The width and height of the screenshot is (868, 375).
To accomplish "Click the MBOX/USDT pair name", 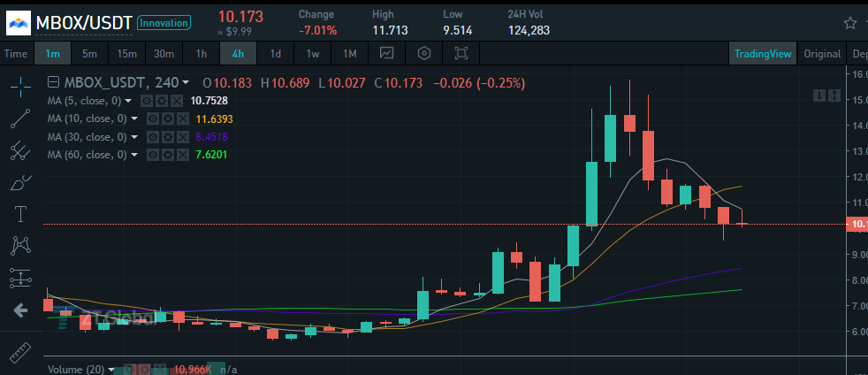I will click(84, 23).
